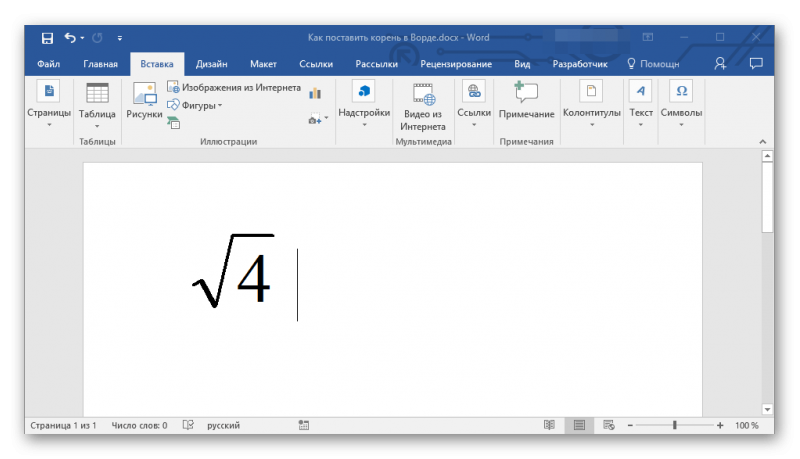
Task: Toggle ribbon display options button
Action: pos(647,37)
